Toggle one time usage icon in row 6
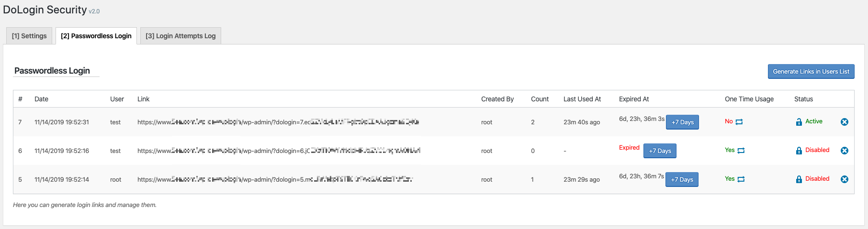 (741, 151)
